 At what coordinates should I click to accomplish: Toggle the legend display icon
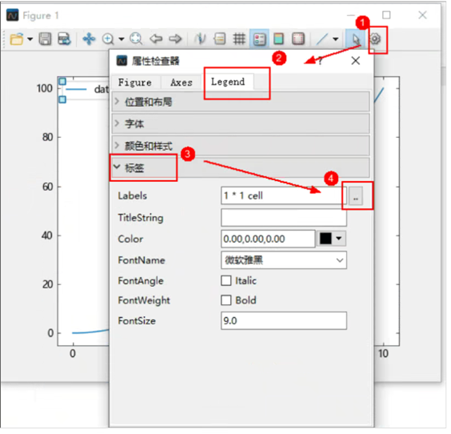(x=259, y=39)
